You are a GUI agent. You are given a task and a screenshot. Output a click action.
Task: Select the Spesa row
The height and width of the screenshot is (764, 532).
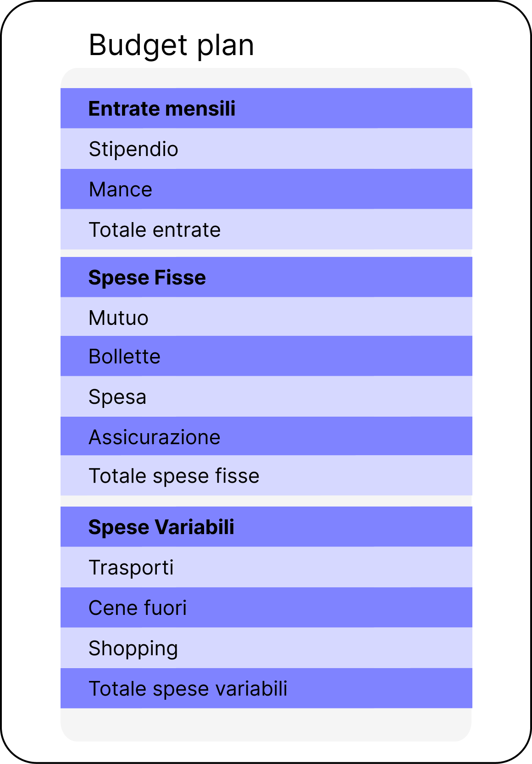point(266,396)
